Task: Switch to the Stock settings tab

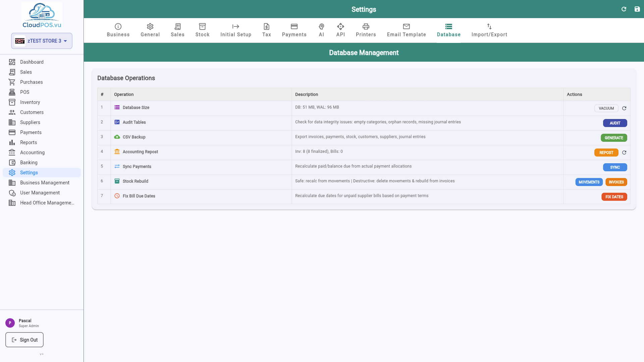Action: [x=202, y=30]
